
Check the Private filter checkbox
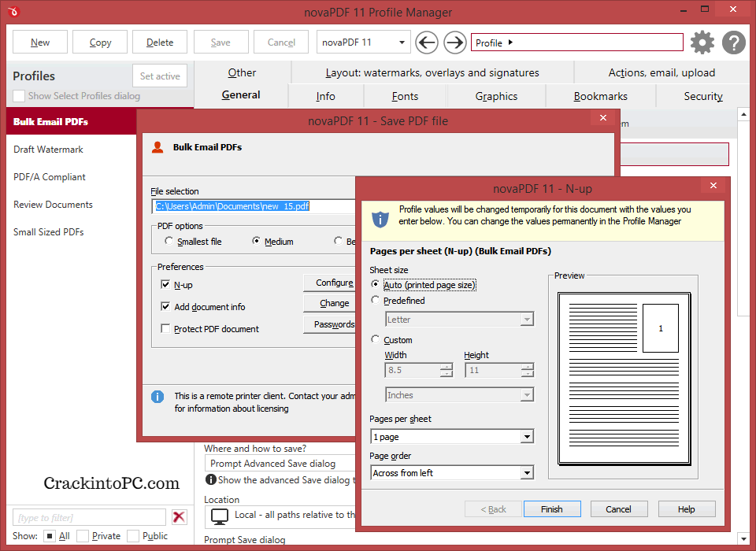pyautogui.click(x=83, y=535)
